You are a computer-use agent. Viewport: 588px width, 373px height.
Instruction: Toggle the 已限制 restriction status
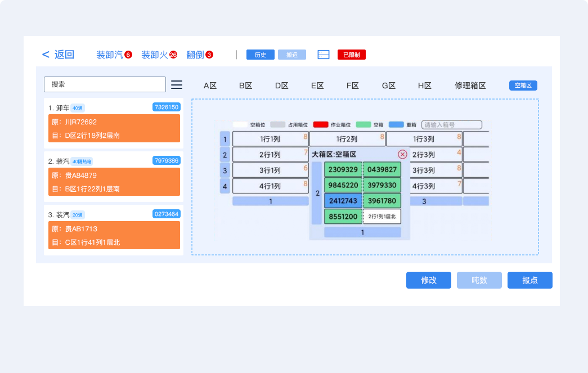coord(351,55)
